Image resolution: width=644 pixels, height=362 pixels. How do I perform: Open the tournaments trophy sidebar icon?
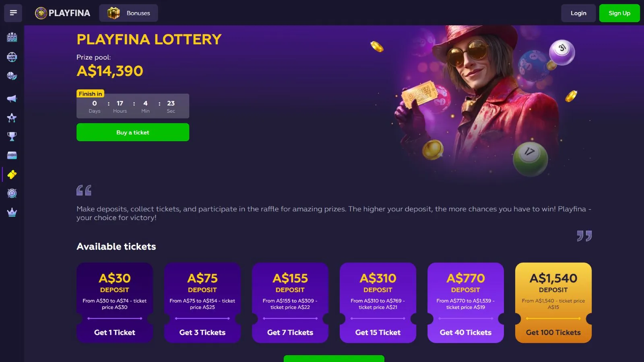pos(12,137)
